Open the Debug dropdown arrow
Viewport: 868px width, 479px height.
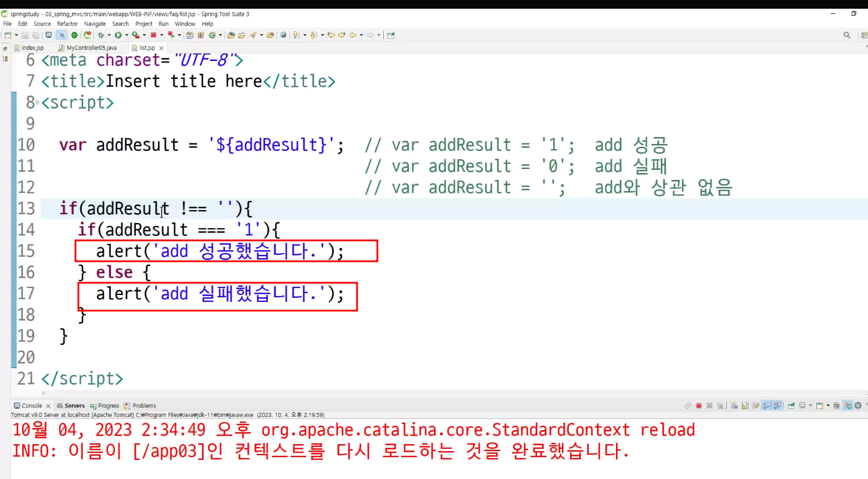tap(109, 35)
